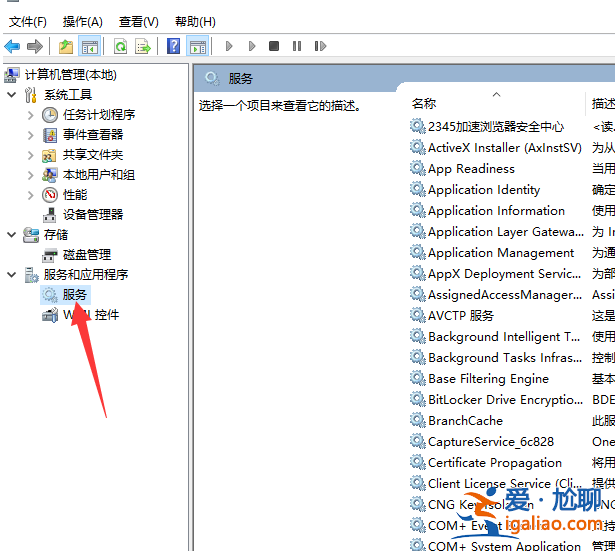Screen dimensions: 615x551
Task: Click the Back arrow in the toolbar
Action: pos(12,46)
